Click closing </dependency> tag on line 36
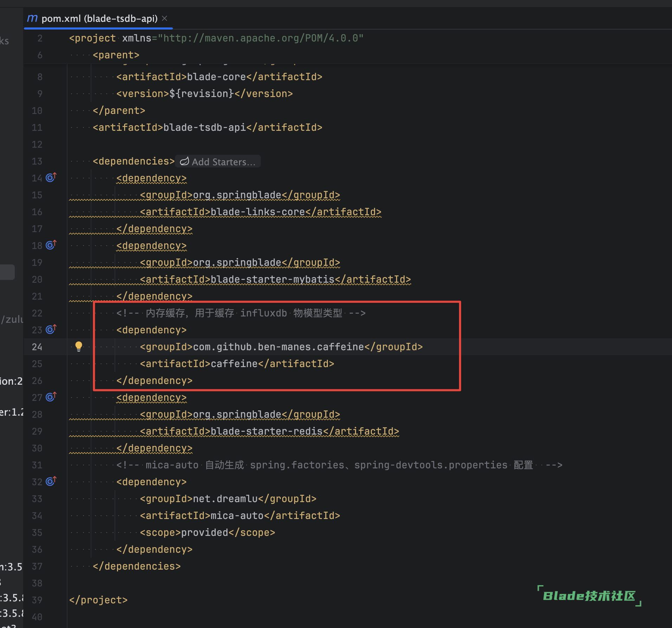The height and width of the screenshot is (628, 672). pyautogui.click(x=154, y=549)
